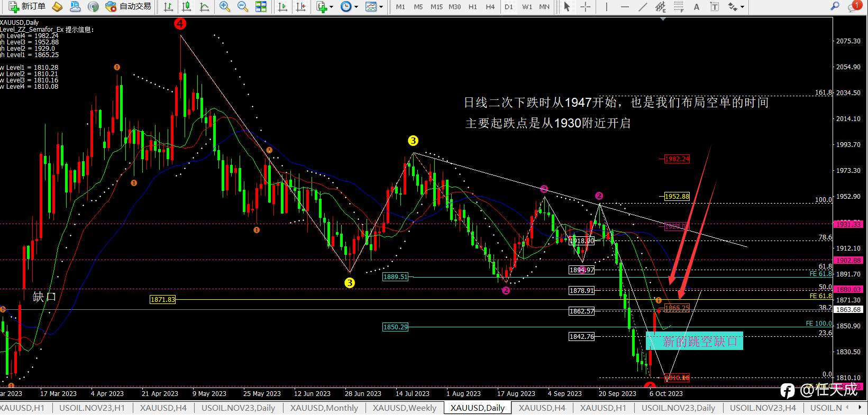Toggle chart auto scroll icon
The height and width of the screenshot is (415, 868).
pyautogui.click(x=282, y=6)
